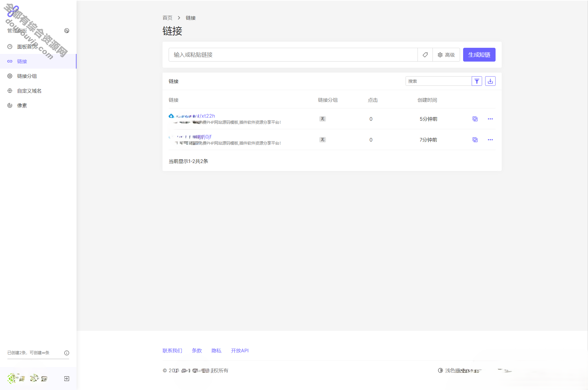Open more options for the j0jf link
This screenshot has height=390, width=588.
click(x=490, y=140)
